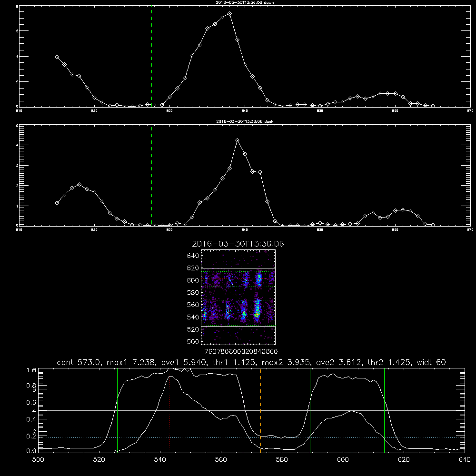This screenshot has width=476, height=476.
Task: Select the "widt 60" value
Action: tap(431, 362)
